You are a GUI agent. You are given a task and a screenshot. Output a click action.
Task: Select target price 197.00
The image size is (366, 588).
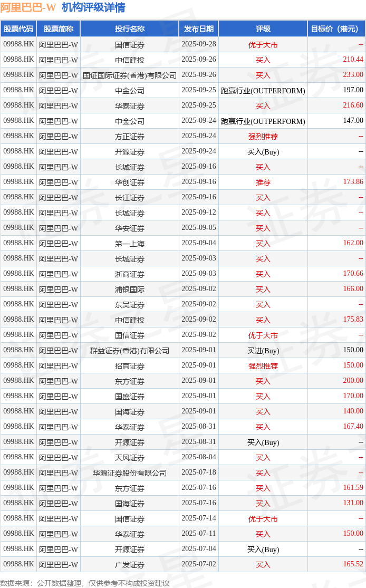[353, 90]
